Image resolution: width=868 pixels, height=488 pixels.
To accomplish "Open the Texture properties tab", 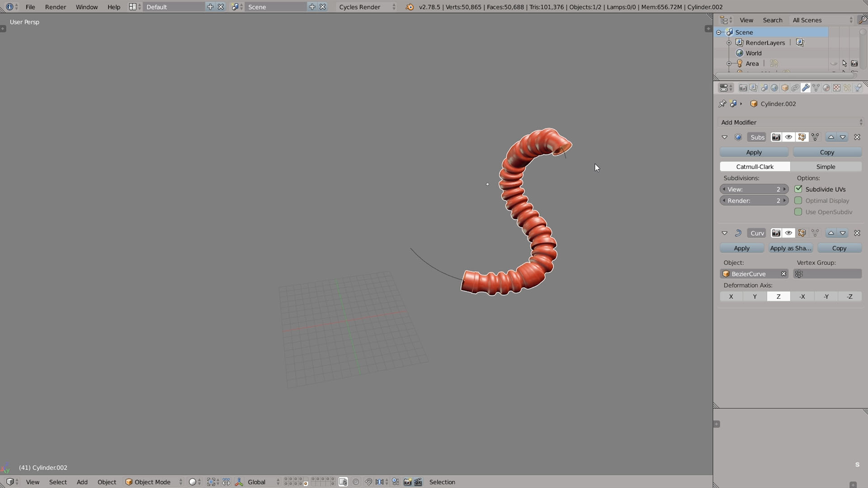I will pyautogui.click(x=837, y=88).
